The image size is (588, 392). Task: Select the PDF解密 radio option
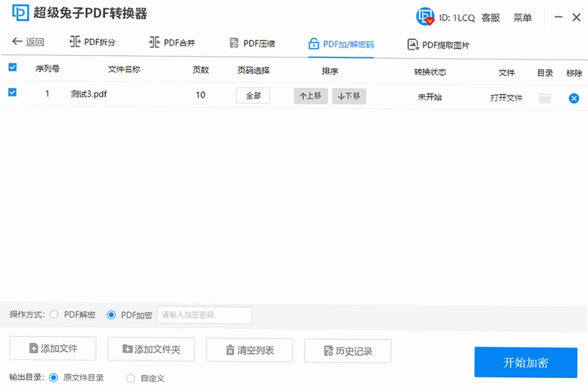(x=54, y=314)
